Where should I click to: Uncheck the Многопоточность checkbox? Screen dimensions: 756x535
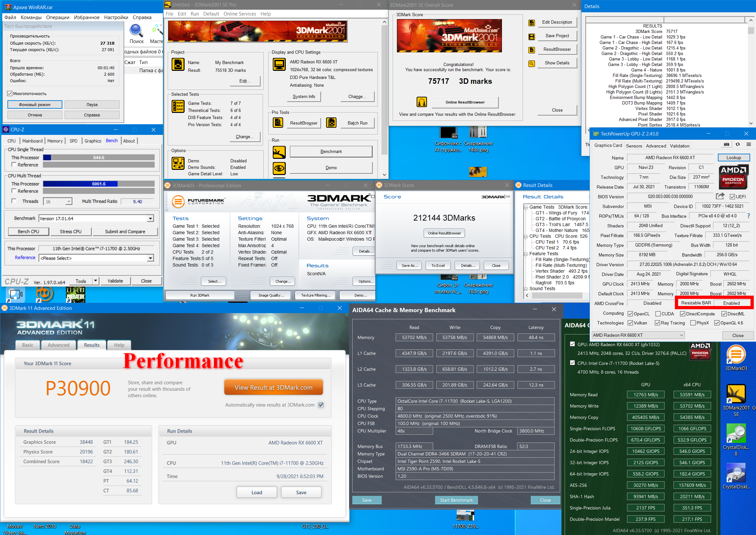coord(10,94)
